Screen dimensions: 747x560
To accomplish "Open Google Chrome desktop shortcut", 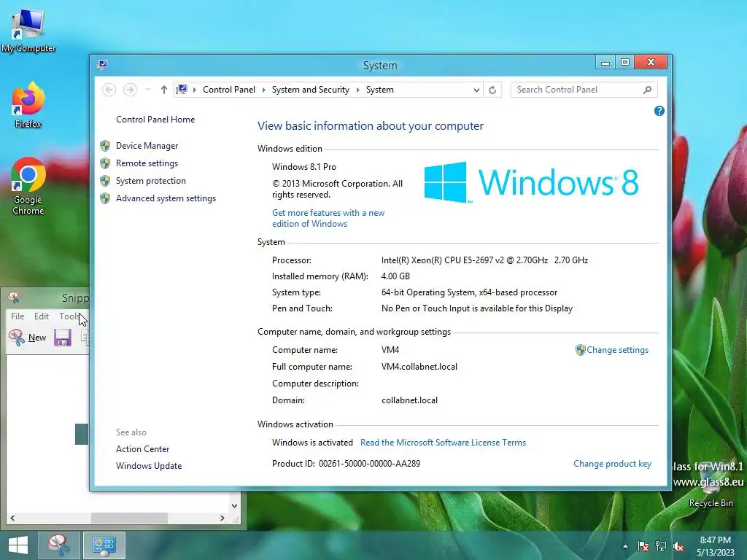I will tap(28, 186).
